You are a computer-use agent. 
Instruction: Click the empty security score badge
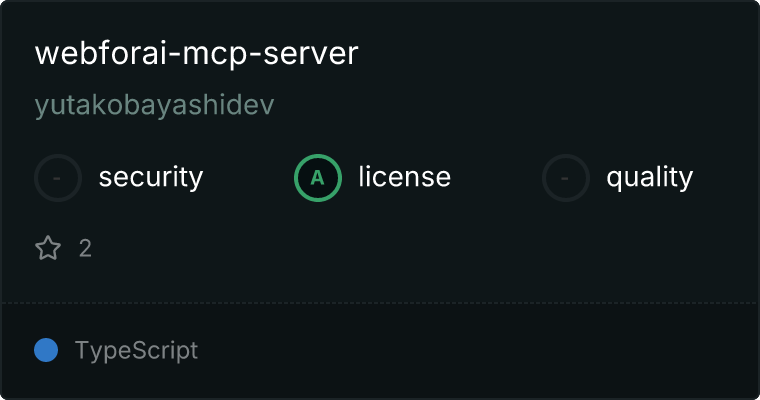pos(58,178)
